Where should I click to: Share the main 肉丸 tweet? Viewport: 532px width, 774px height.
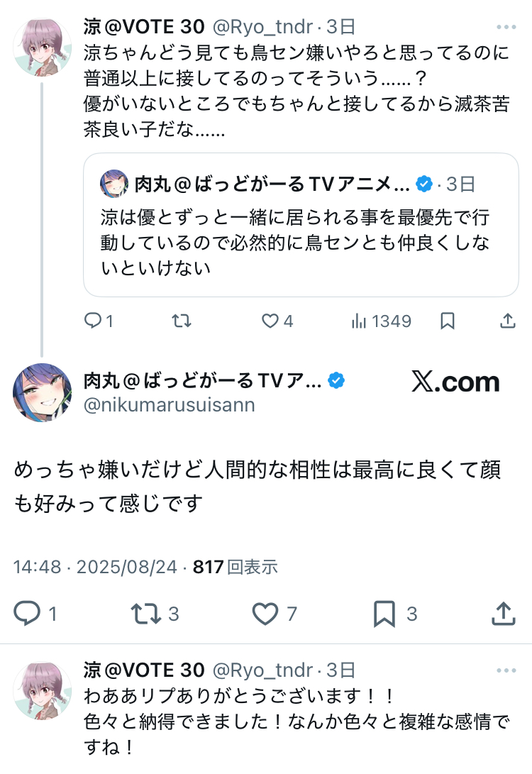(503, 613)
